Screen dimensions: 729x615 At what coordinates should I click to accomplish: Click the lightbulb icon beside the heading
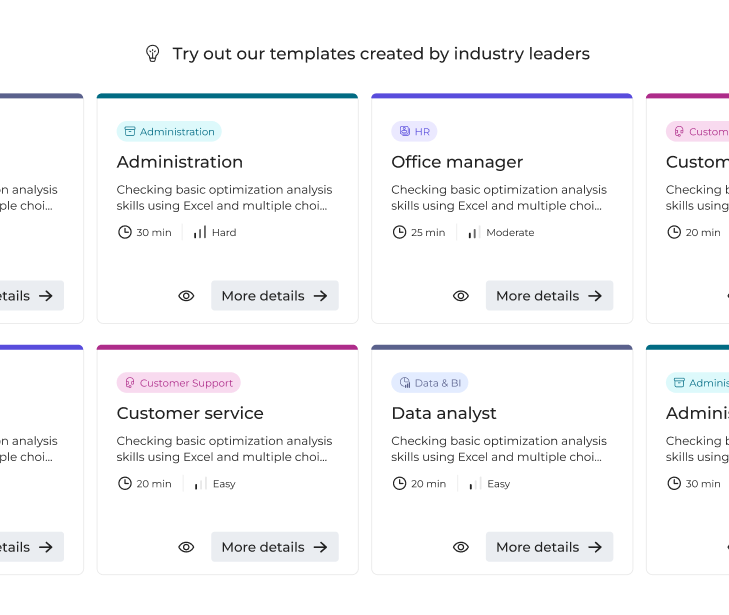pyautogui.click(x=153, y=53)
